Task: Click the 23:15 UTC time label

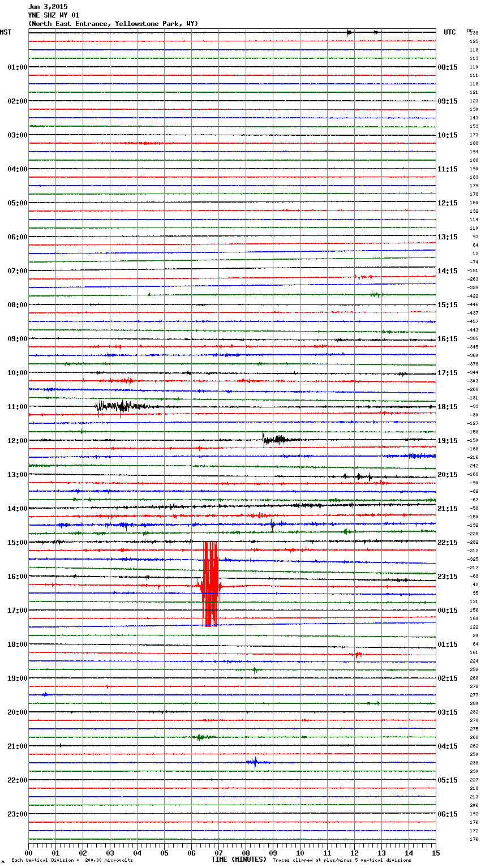Action: pyautogui.click(x=448, y=577)
